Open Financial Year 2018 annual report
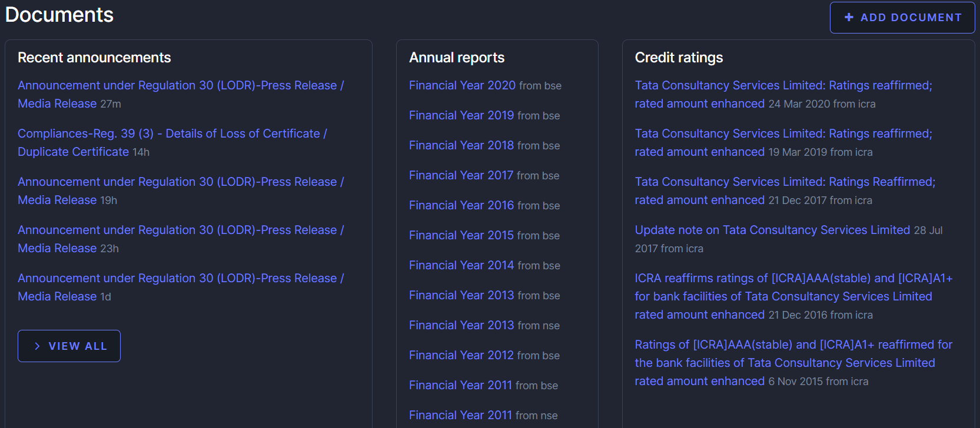 click(461, 145)
